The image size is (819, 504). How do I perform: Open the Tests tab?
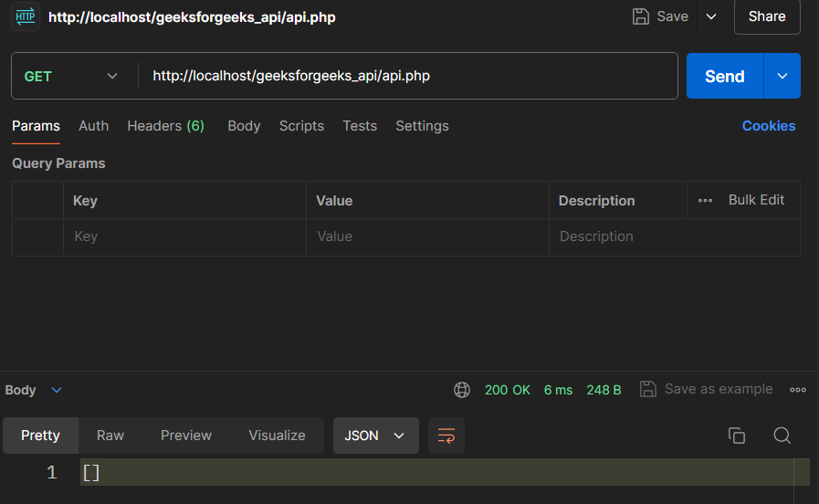pos(360,126)
